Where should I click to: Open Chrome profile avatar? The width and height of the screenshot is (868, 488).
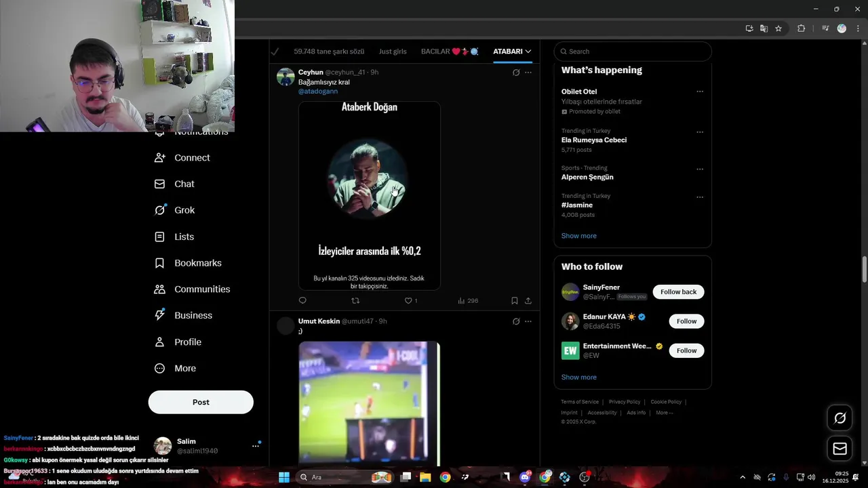842,28
